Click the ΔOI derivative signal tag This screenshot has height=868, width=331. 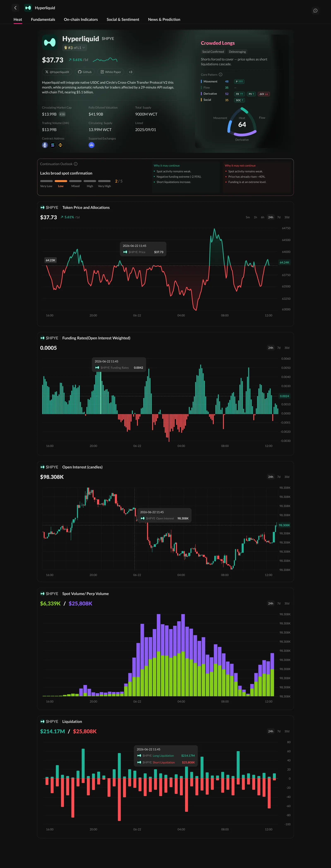pyautogui.click(x=264, y=94)
